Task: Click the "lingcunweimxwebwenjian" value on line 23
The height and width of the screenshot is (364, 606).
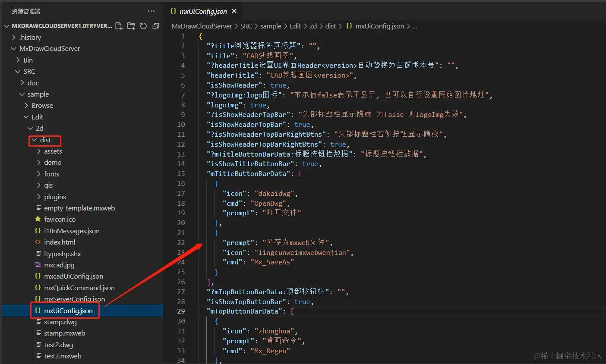Action: pos(303,253)
